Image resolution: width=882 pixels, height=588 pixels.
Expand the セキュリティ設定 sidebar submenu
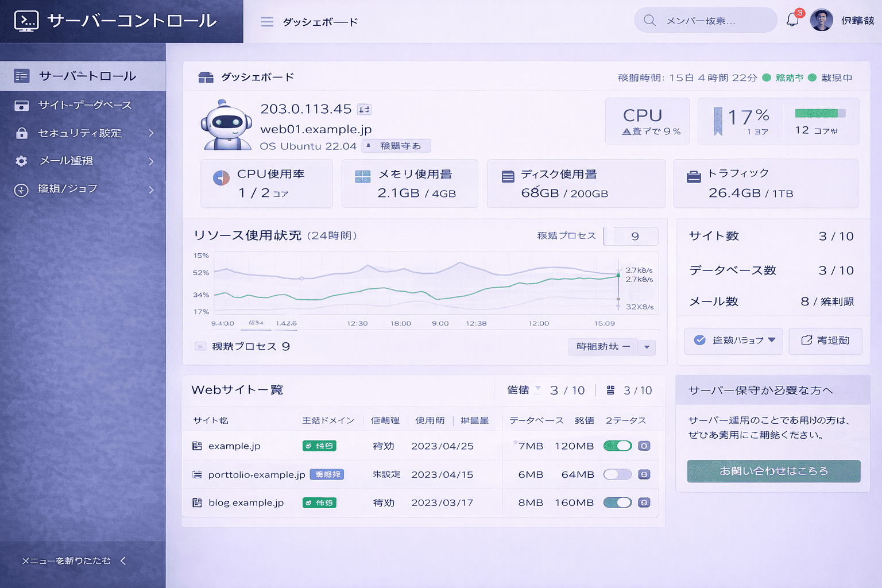151,133
